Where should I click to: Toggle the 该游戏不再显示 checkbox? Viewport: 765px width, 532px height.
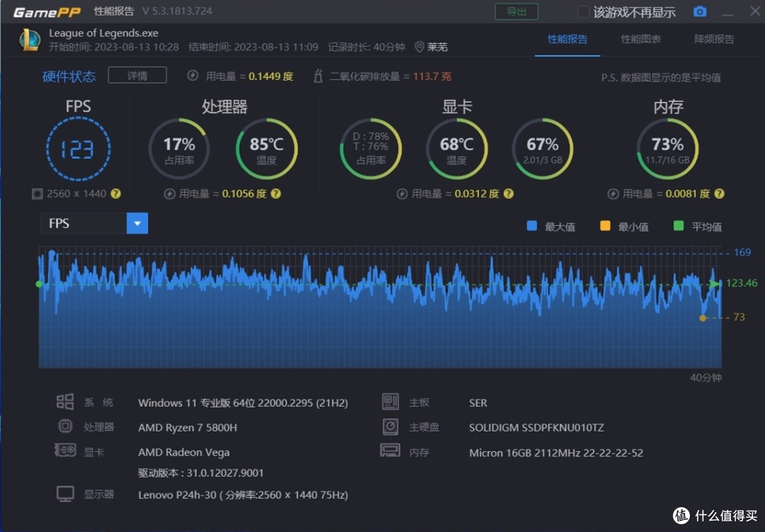[582, 12]
